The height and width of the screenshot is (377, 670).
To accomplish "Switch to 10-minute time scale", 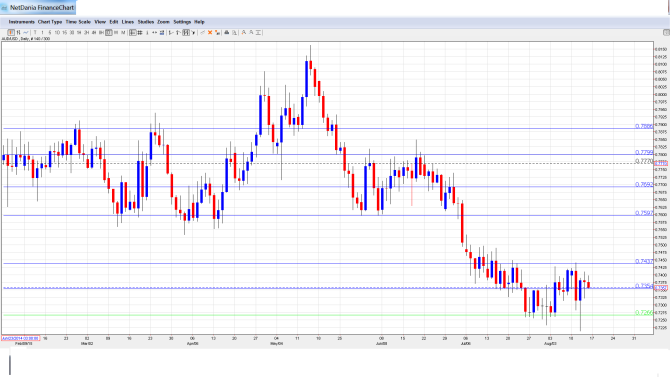I will [57, 32].
